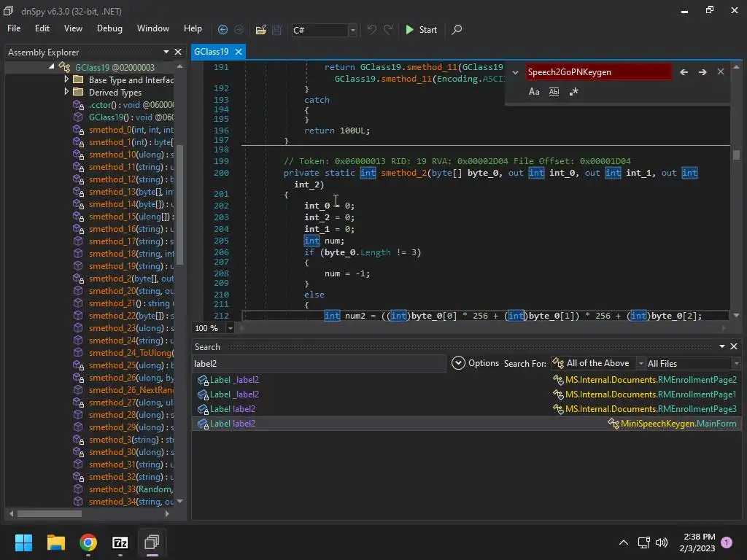Screen dimensions: 747x560
Task: Open search with the magnifier toolbar icon
Action: (457, 29)
